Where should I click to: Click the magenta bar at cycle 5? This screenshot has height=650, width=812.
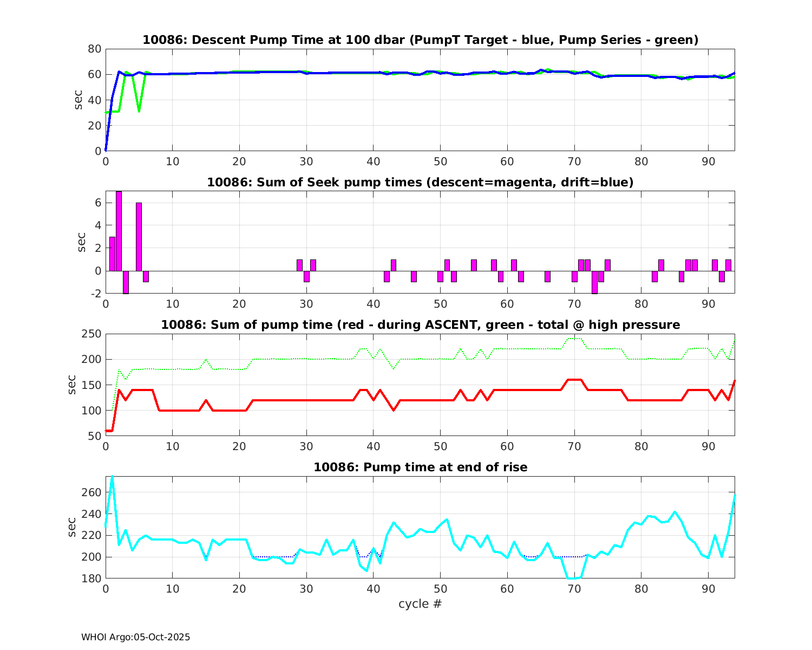click(x=139, y=237)
